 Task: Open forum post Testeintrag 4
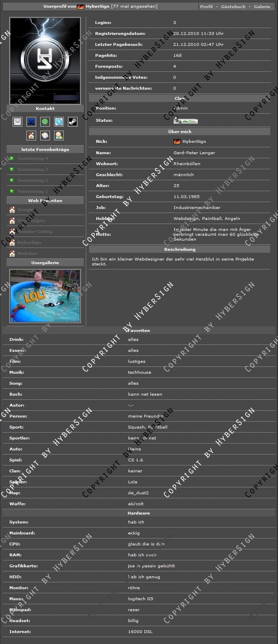(33, 159)
